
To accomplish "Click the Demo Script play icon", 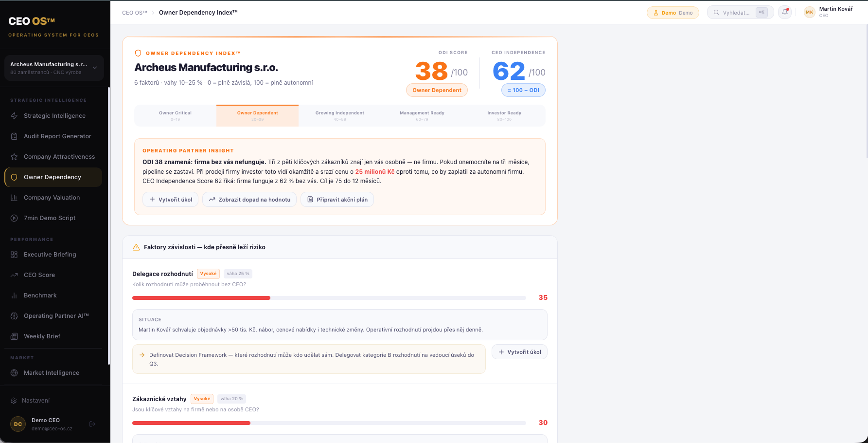I will 14,218.
